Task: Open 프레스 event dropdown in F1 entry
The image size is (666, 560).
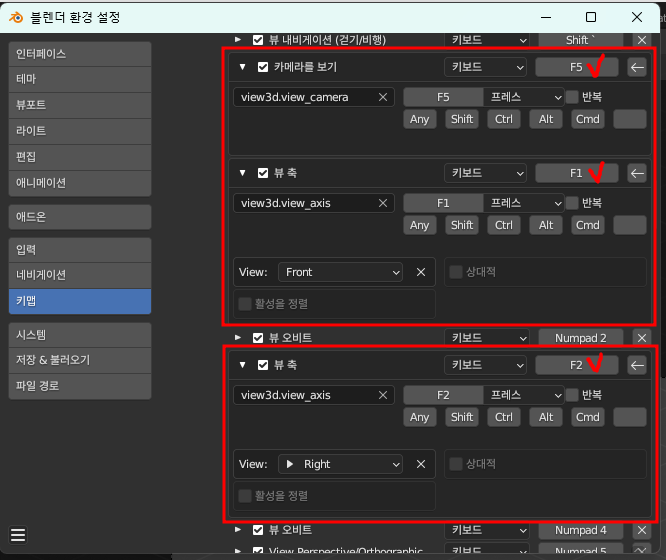Action: click(524, 204)
